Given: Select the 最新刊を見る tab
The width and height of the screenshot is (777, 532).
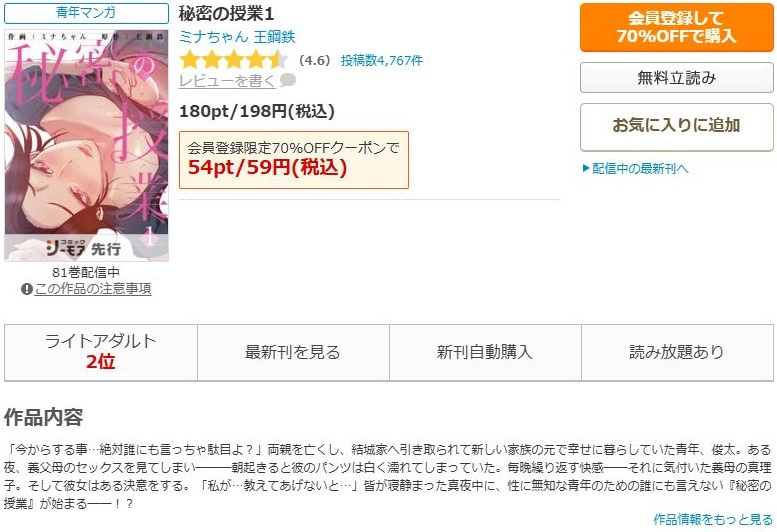Looking at the screenshot, I should click(x=293, y=353).
